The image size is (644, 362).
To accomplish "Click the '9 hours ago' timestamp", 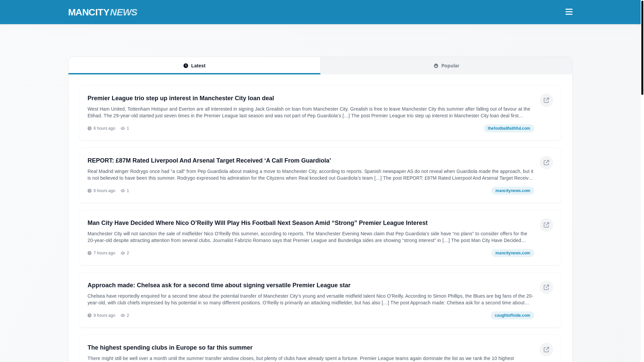I will pyautogui.click(x=104, y=315).
